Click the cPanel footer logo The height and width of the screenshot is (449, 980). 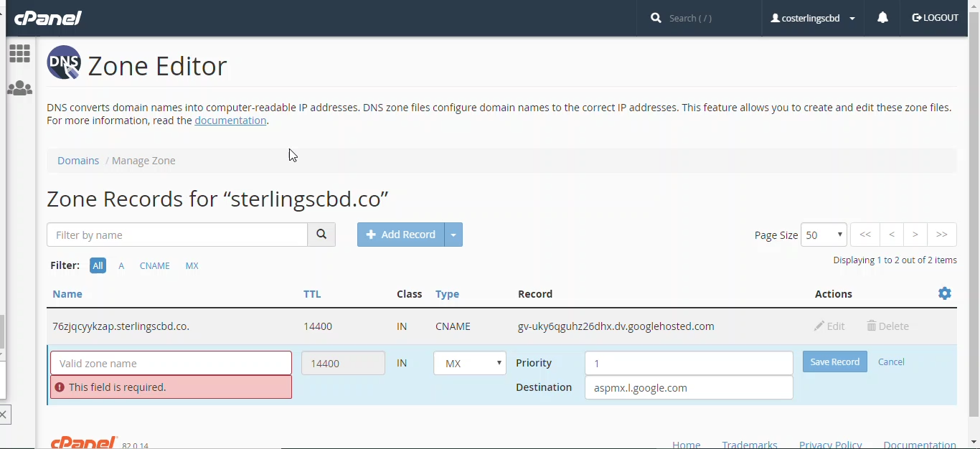click(x=84, y=443)
